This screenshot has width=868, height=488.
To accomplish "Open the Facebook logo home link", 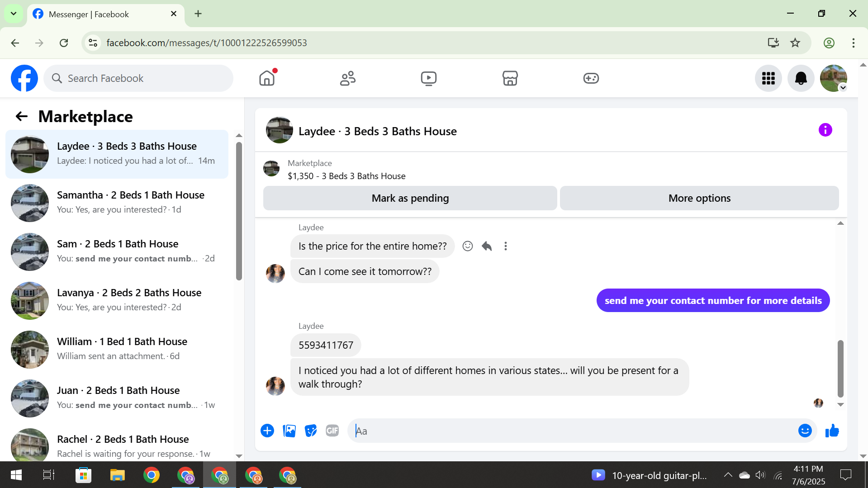I will (x=24, y=78).
